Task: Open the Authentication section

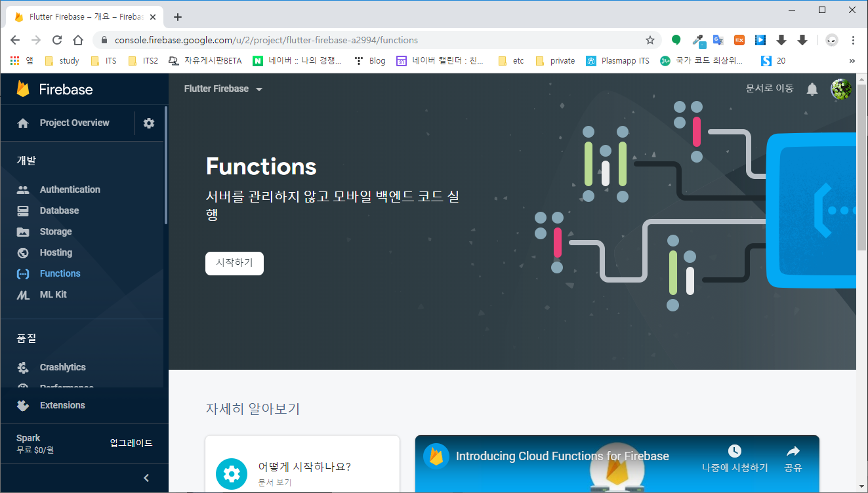Action: (70, 189)
